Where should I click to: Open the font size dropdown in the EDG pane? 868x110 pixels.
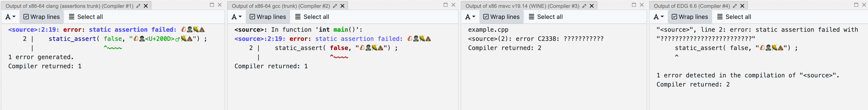point(659,17)
